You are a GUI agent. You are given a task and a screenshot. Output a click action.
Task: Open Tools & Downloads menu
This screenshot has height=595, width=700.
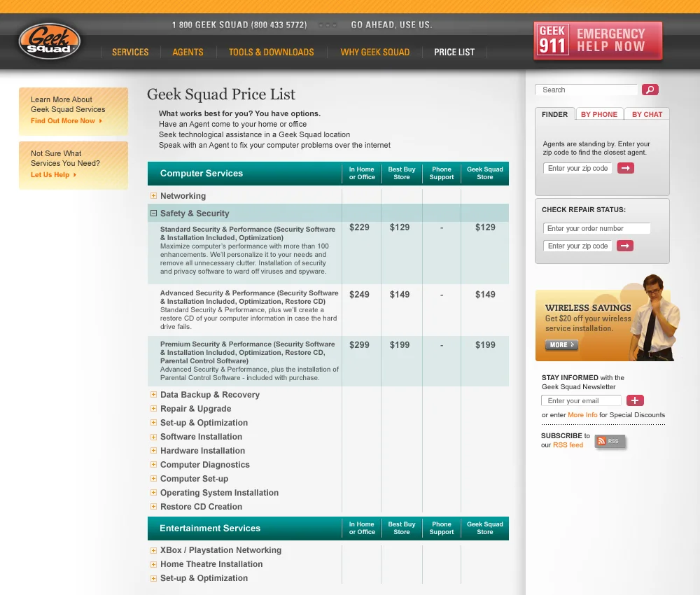click(272, 52)
